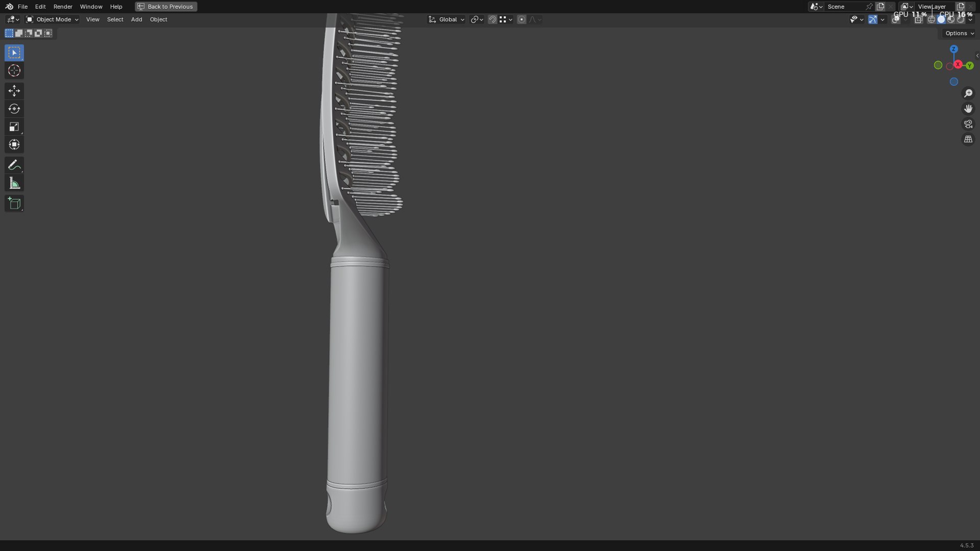The image size is (980, 551).
Task: Switch to wireframe viewport shading
Action: point(932,19)
